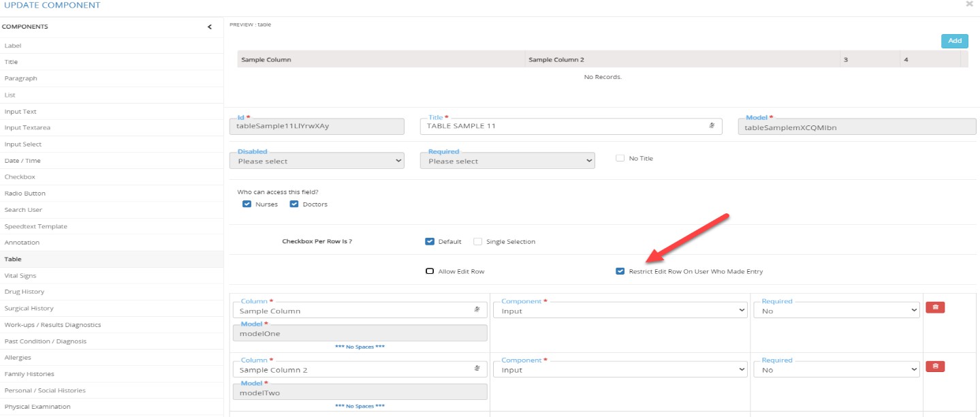
Task: Delete the Sample Column row
Action: [935, 308]
